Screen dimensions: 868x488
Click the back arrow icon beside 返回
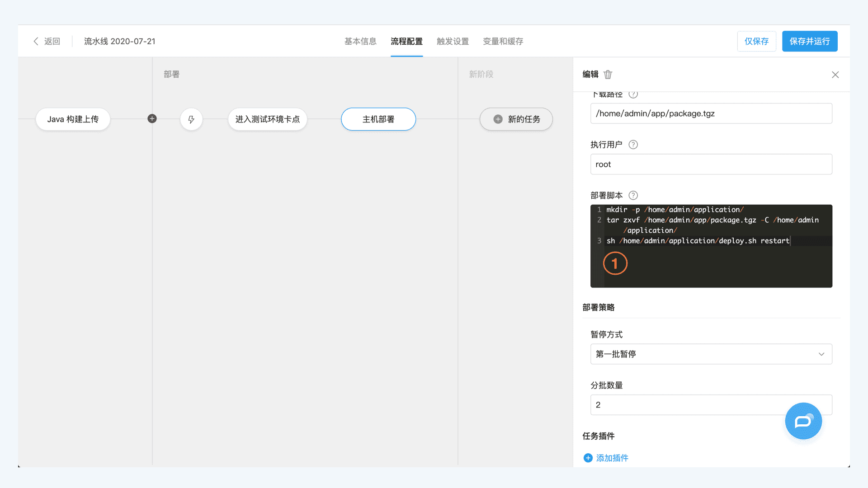click(36, 41)
